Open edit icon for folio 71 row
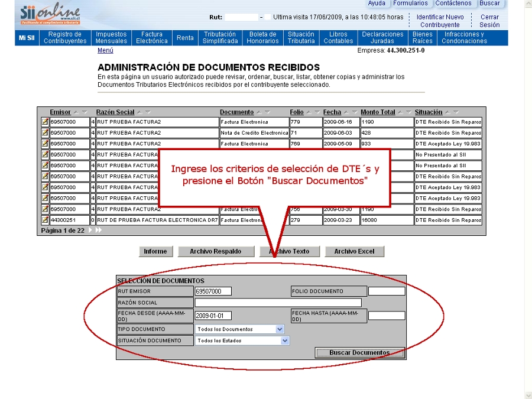The height and width of the screenshot is (399, 532). pyautogui.click(x=45, y=132)
